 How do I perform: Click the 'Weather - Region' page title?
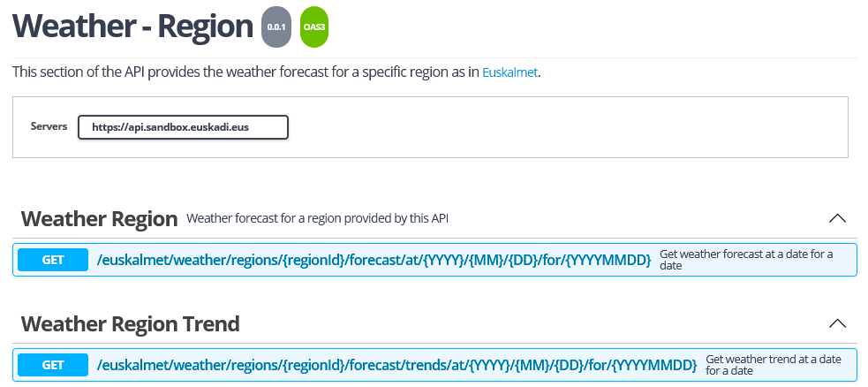pos(132,27)
